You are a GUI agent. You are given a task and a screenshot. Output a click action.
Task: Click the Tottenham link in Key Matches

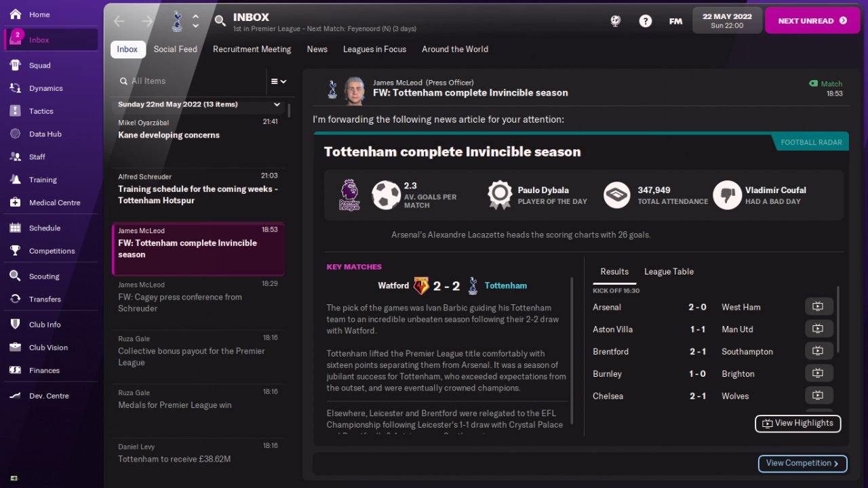point(506,286)
